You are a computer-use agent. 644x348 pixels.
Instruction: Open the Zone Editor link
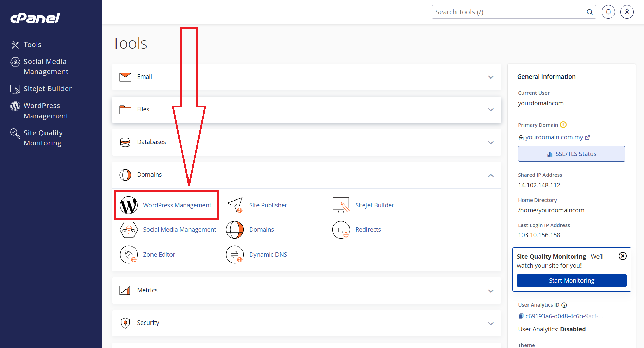click(159, 255)
